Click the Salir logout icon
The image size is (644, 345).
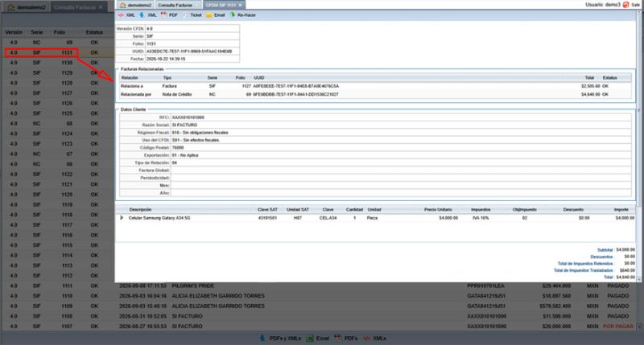(x=626, y=5)
